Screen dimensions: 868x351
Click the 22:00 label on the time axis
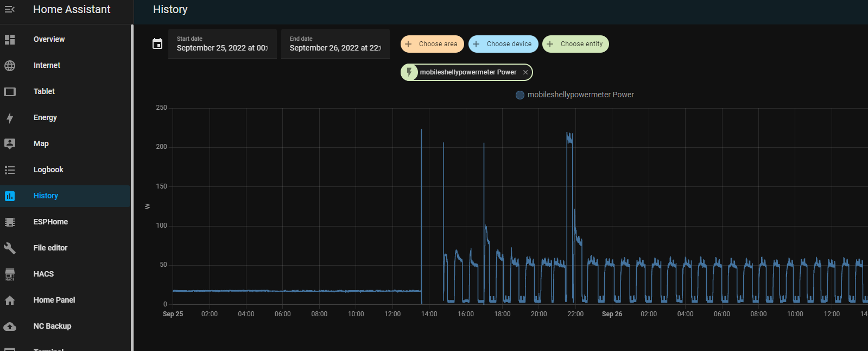point(575,314)
